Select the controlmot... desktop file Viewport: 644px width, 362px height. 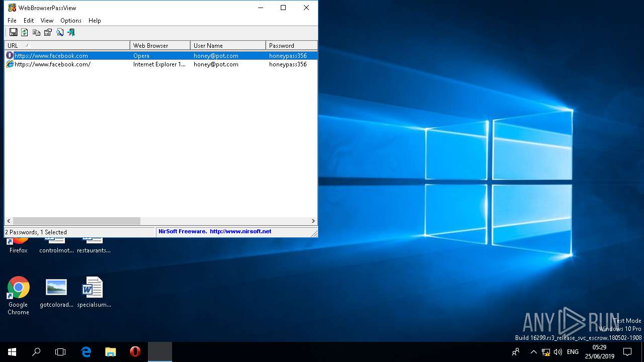click(56, 245)
